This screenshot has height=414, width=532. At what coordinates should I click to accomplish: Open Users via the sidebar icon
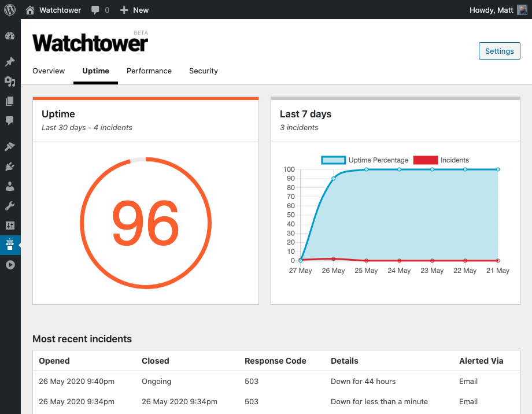[10, 186]
